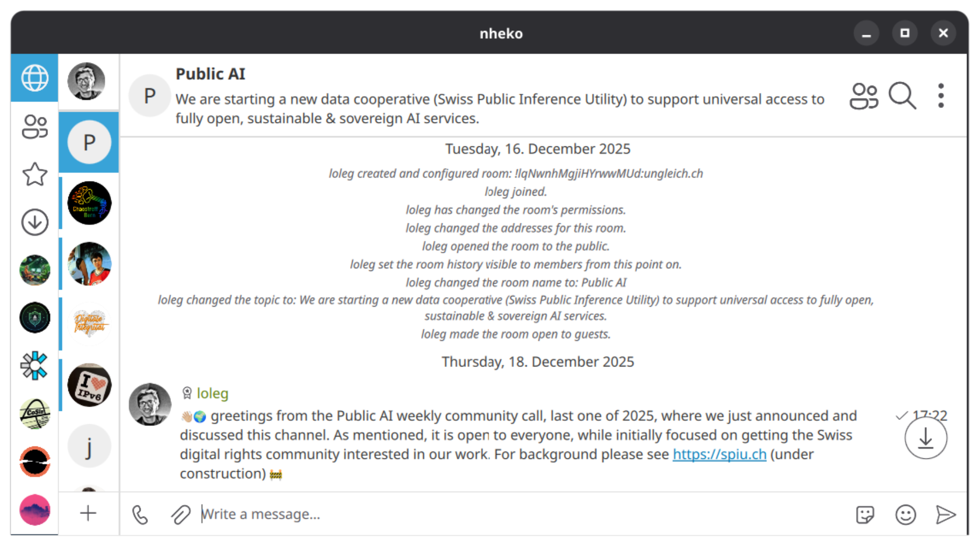Attach a file with the paperclip icon
Viewport: 980px width, 546px height.
point(181,514)
